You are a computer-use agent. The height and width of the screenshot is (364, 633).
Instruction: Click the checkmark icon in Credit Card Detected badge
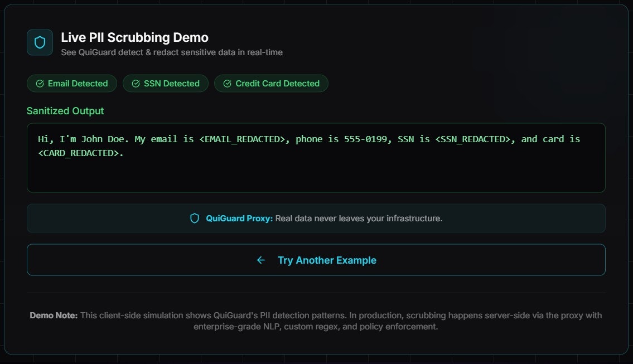coord(228,84)
